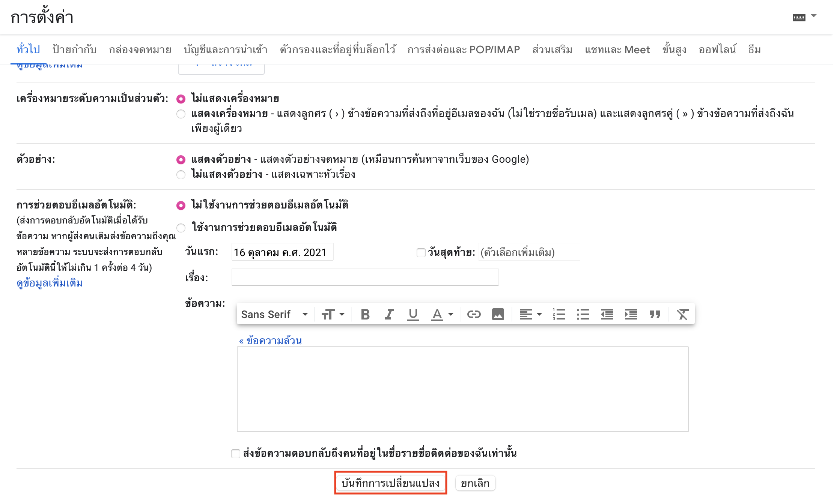
Task: Check the last day checkbox
Action: click(x=421, y=253)
